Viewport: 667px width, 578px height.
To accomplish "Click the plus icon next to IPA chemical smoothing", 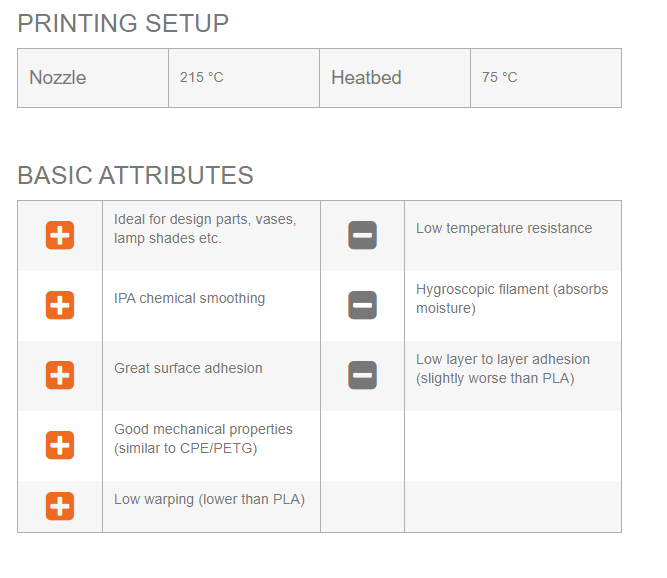I will pyautogui.click(x=60, y=305).
